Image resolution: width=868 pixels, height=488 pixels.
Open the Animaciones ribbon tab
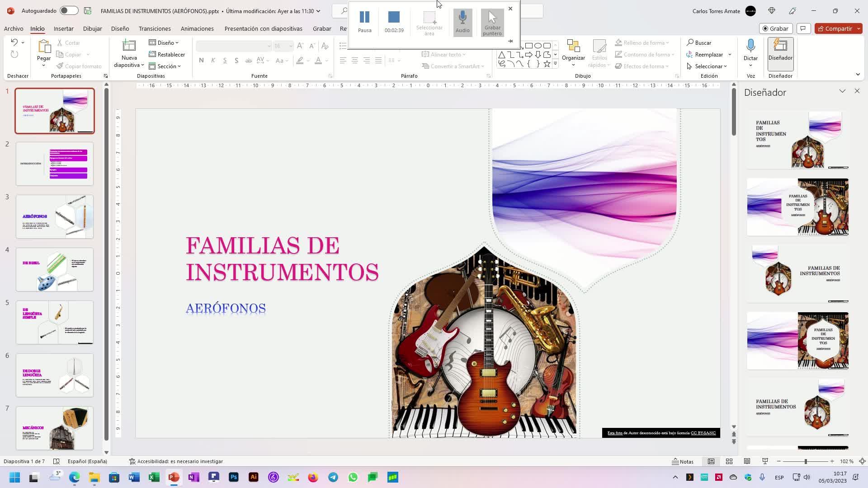(197, 28)
